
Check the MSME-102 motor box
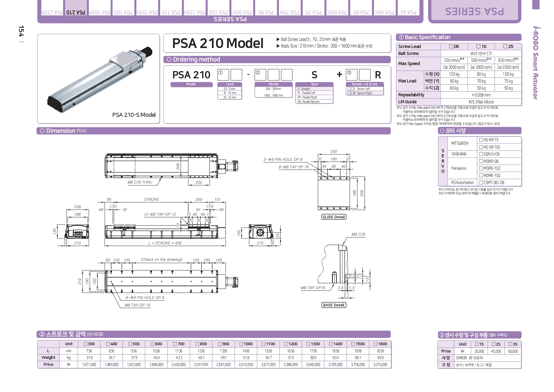[x=481, y=168]
